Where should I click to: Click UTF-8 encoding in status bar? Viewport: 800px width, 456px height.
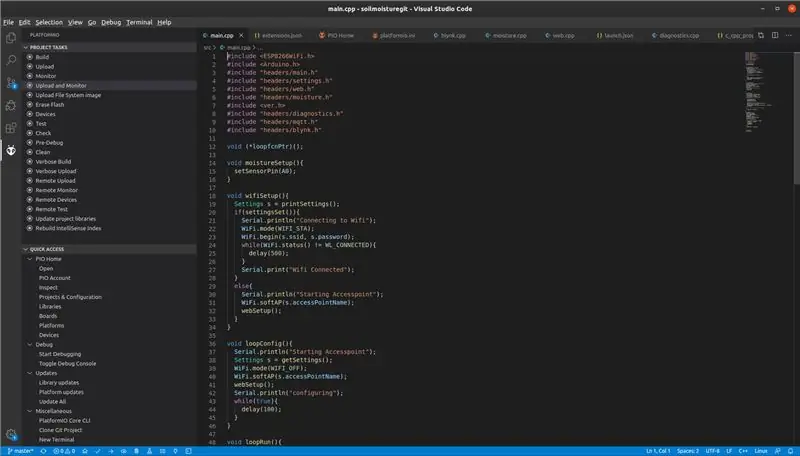pyautogui.click(x=712, y=451)
